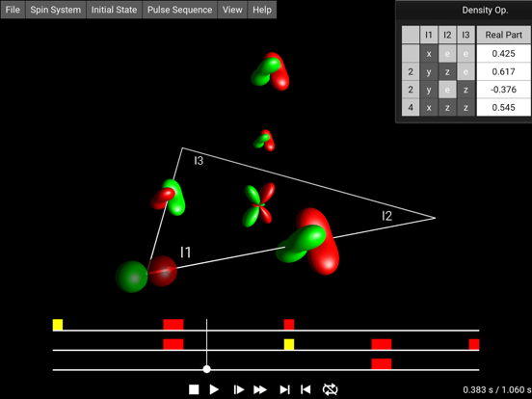Select the last red pulse on second channel
This screenshot has width=532, height=399.
click(x=474, y=344)
